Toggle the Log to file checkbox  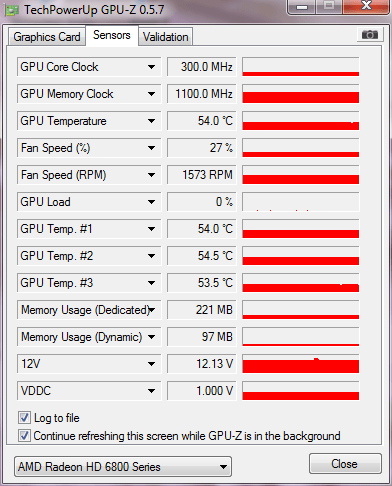[x=24, y=417]
